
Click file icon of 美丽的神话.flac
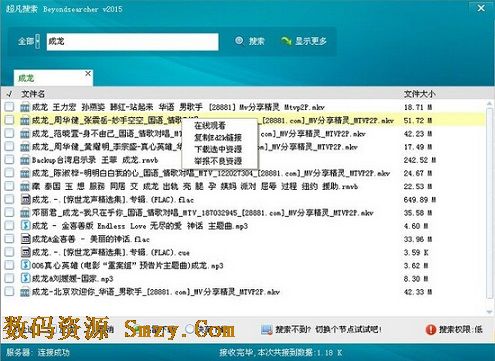25,239
